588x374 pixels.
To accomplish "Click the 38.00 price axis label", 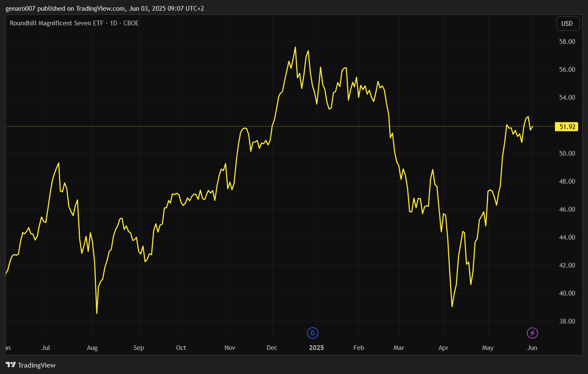I will click(567, 321).
